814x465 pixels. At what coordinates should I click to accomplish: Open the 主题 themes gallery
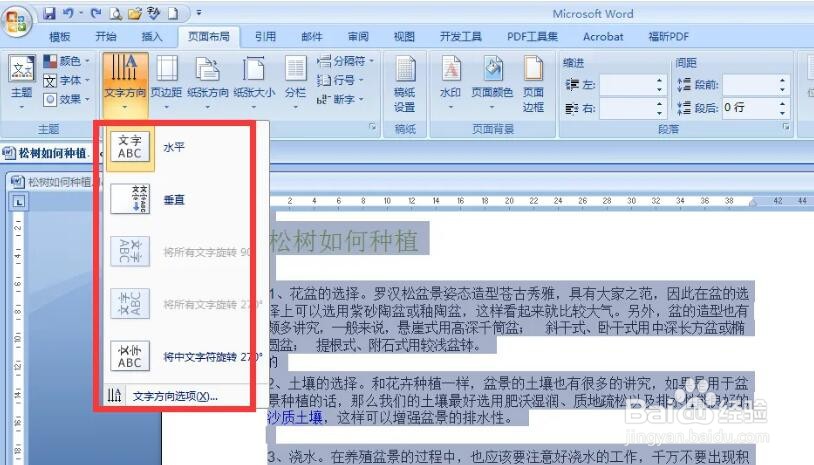click(22, 83)
